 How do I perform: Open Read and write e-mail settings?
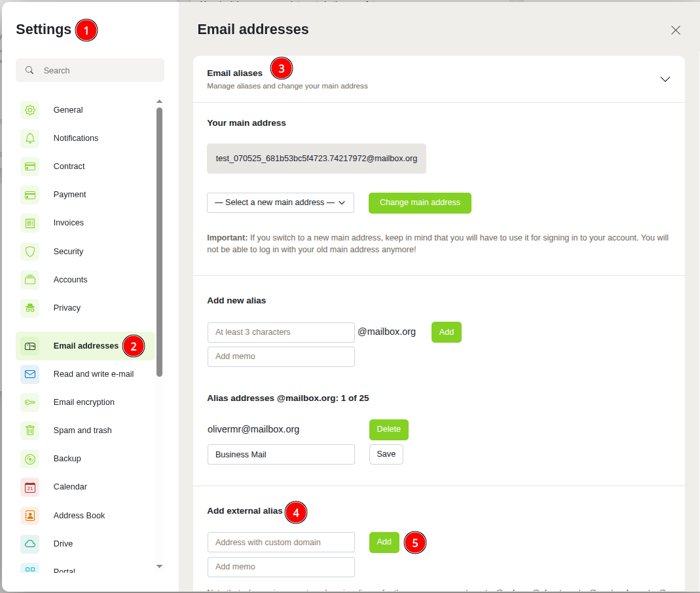(x=93, y=374)
